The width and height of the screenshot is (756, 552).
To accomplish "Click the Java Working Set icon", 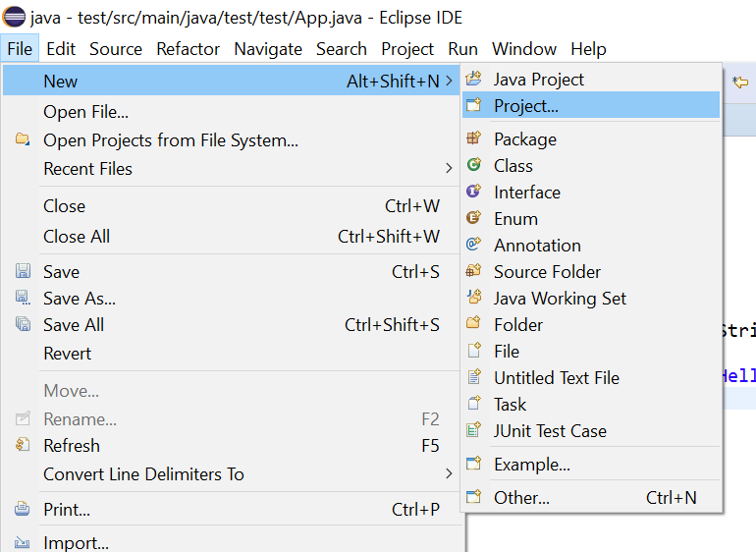I will coord(474,298).
